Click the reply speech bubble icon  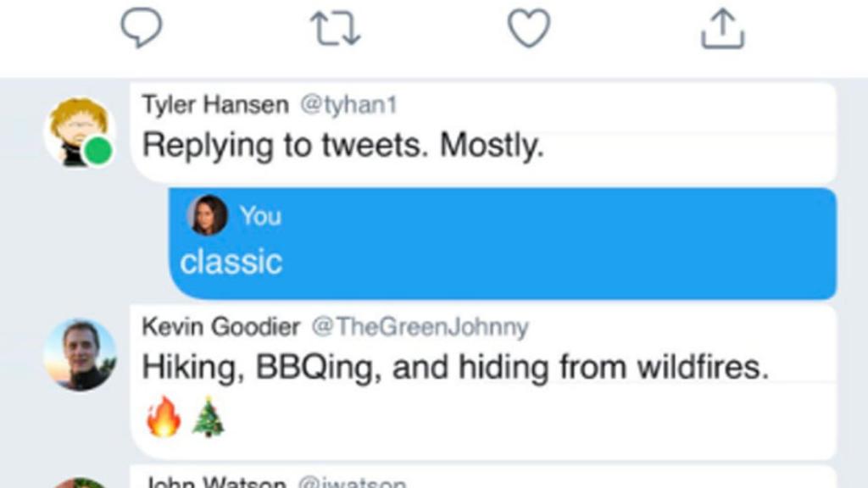pyautogui.click(x=142, y=30)
